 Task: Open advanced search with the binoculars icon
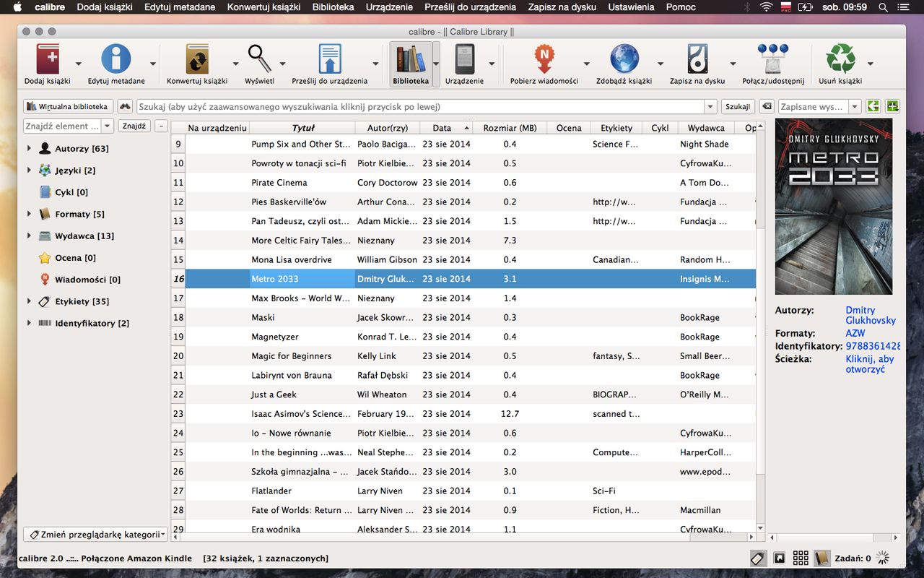[126, 106]
